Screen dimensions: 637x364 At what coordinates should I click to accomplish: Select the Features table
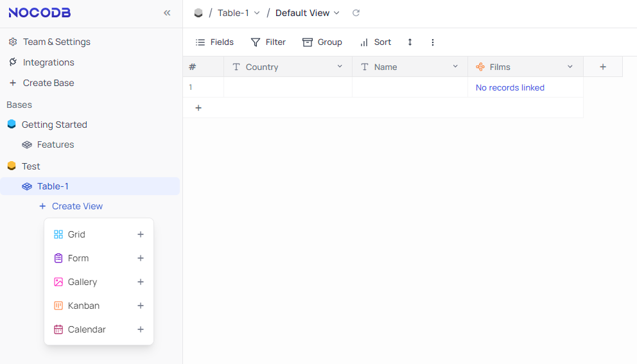[55, 144]
